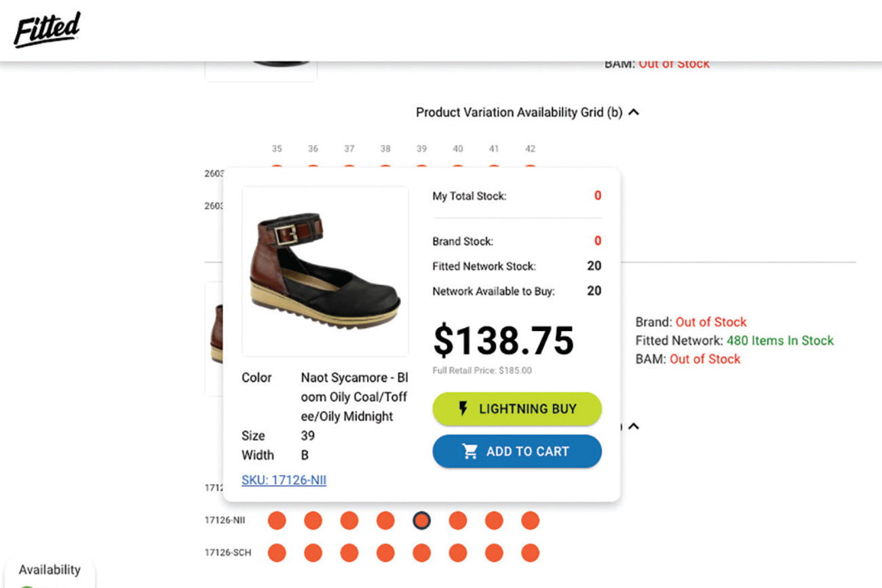Viewport: 882px width, 588px height.
Task: Select last dot in 17126-NII row
Action: [530, 521]
